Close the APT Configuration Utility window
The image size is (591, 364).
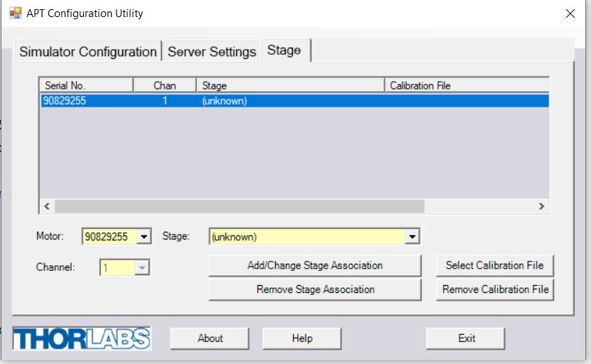pyautogui.click(x=570, y=14)
